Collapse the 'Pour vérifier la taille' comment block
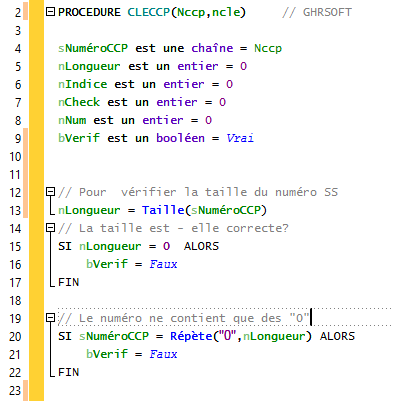 click(x=50, y=192)
